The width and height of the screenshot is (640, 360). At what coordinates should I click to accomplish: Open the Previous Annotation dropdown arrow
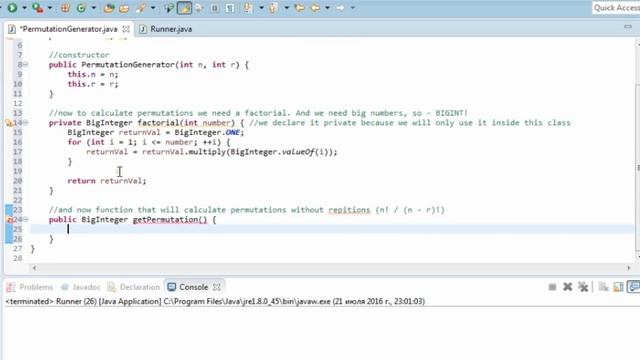pos(287,8)
